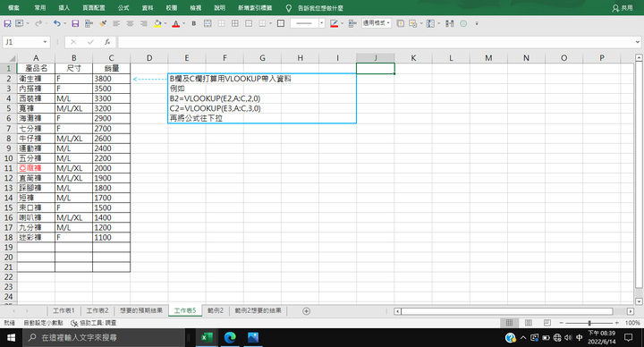The height and width of the screenshot is (347, 644).
Task: Click the thick outside border icon
Action: [281, 23]
